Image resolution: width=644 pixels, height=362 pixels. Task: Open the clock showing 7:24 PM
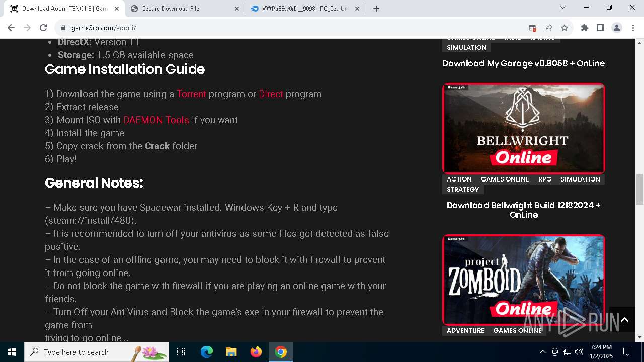(601, 352)
